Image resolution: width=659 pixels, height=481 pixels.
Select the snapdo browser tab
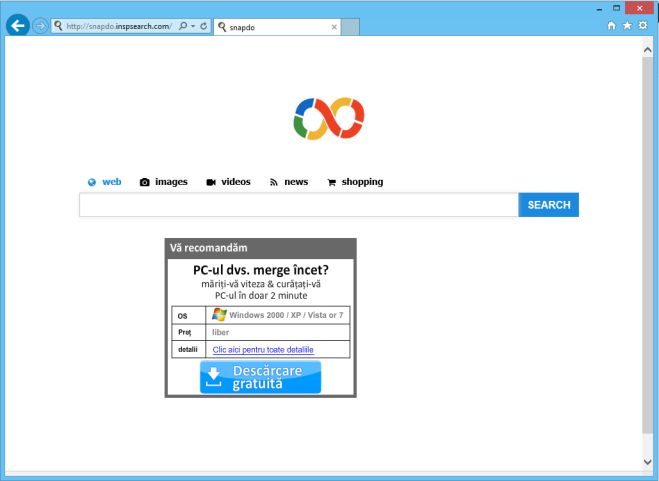pos(277,27)
